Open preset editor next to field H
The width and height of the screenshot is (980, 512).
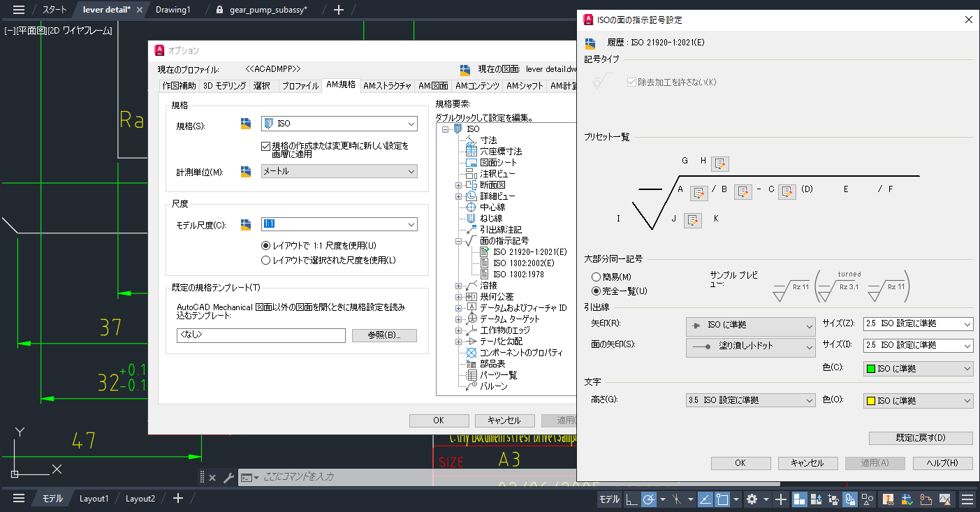(719, 163)
